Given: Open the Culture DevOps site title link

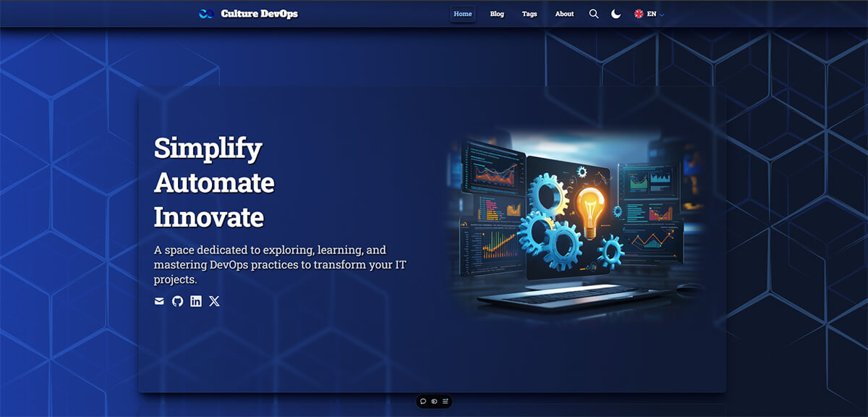Looking at the screenshot, I should click(259, 14).
